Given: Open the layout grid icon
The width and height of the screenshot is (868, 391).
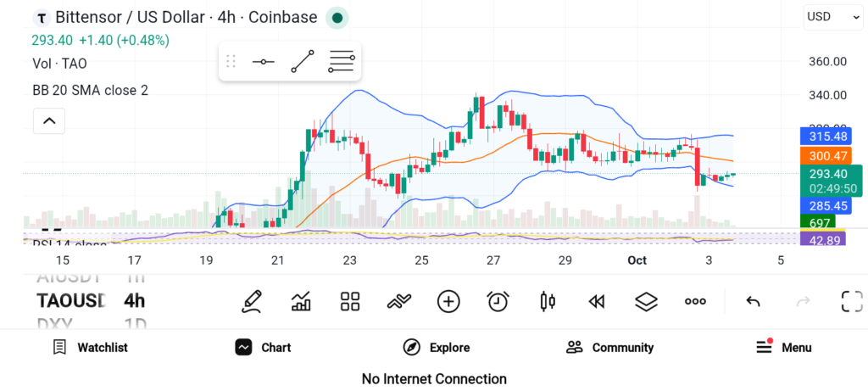Looking at the screenshot, I should 350,301.
